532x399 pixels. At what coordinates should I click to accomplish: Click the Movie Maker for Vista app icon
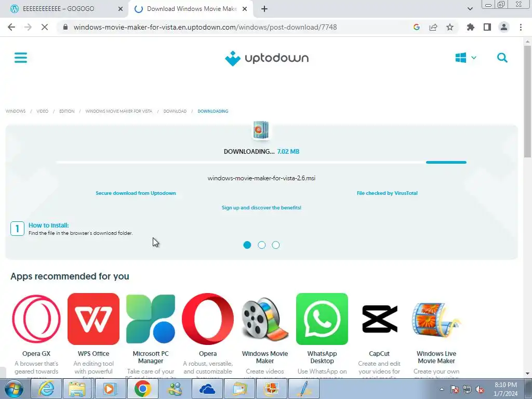(261, 130)
